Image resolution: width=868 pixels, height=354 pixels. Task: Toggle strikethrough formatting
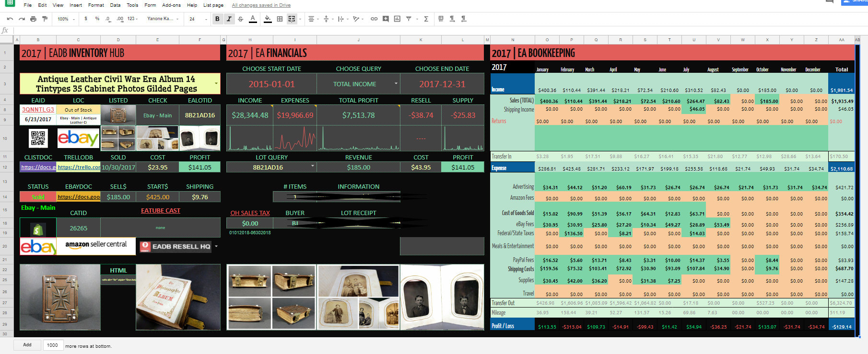tap(240, 19)
